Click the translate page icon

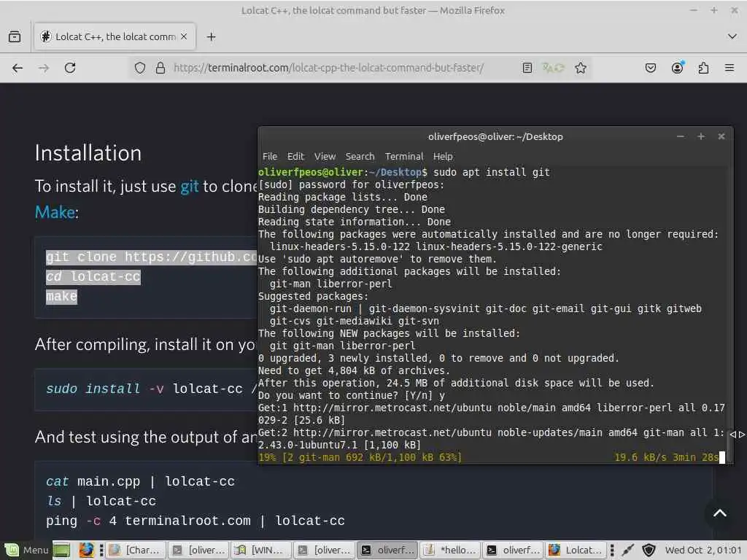pyautogui.click(x=553, y=68)
